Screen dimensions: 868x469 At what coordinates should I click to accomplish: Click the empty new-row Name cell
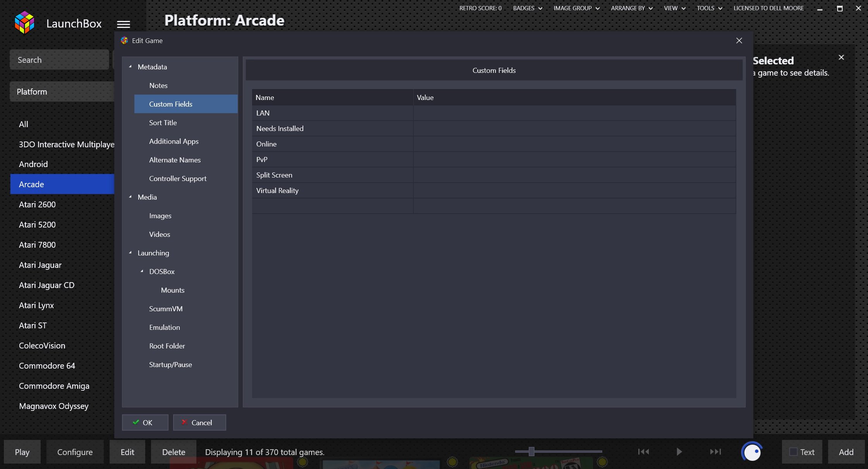pyautogui.click(x=333, y=206)
